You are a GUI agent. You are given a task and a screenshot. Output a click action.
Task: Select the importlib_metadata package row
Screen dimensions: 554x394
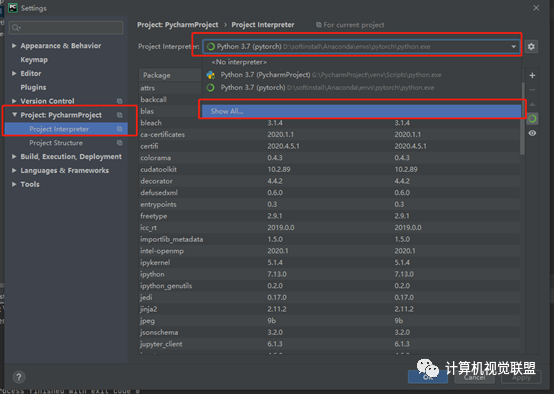coord(329,240)
